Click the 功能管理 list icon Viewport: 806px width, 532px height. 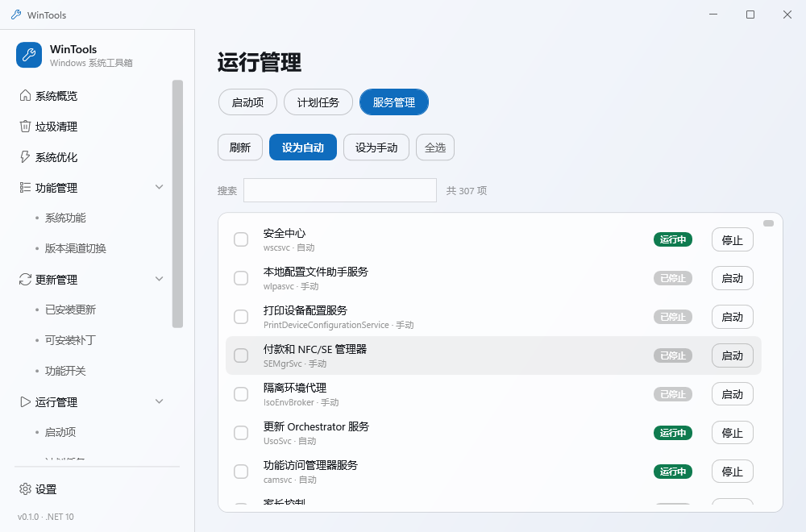click(25, 188)
